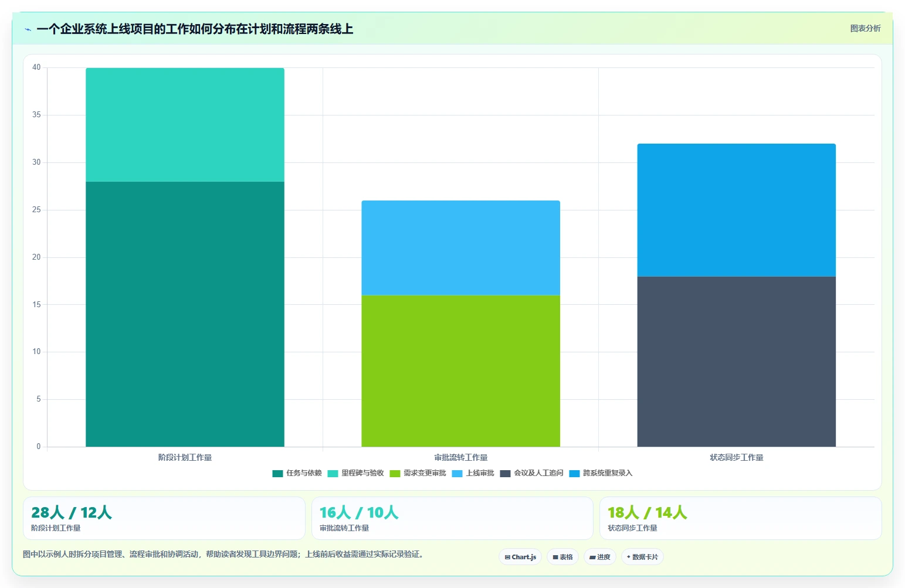Click the y-axis value 25

36,210
